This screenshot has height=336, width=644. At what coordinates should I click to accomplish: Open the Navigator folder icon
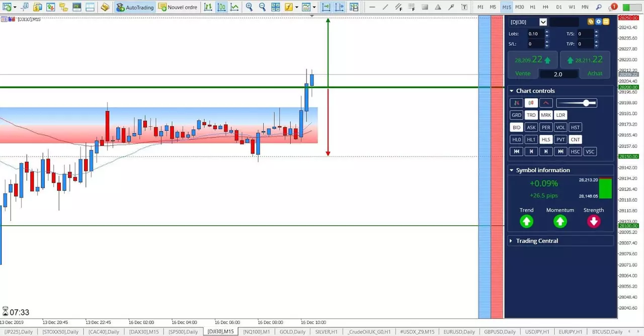coord(63,8)
